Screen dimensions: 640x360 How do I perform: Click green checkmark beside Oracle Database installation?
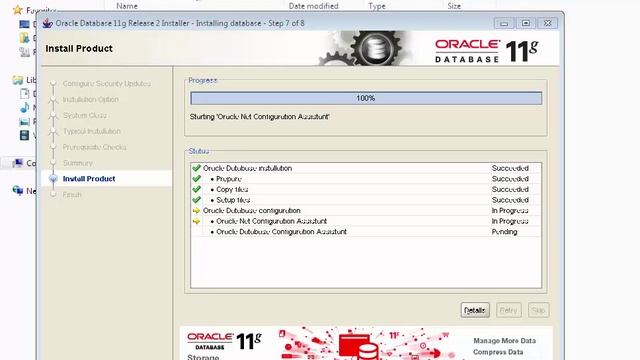tap(196, 168)
